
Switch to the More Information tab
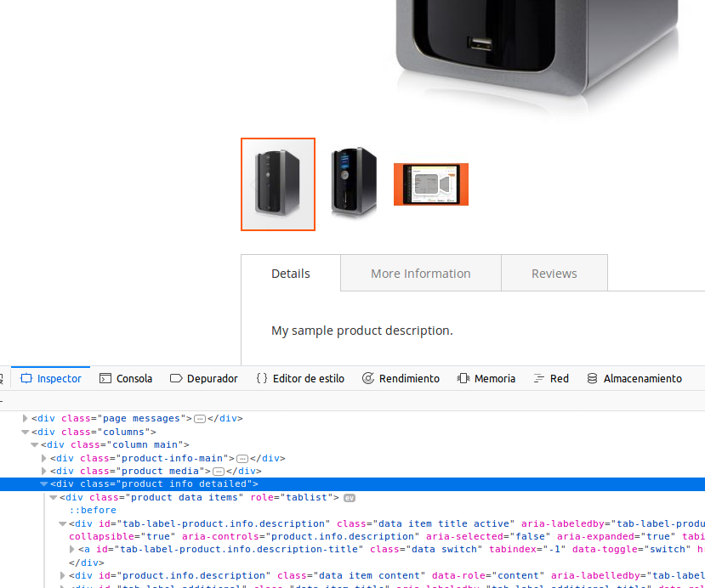click(421, 274)
